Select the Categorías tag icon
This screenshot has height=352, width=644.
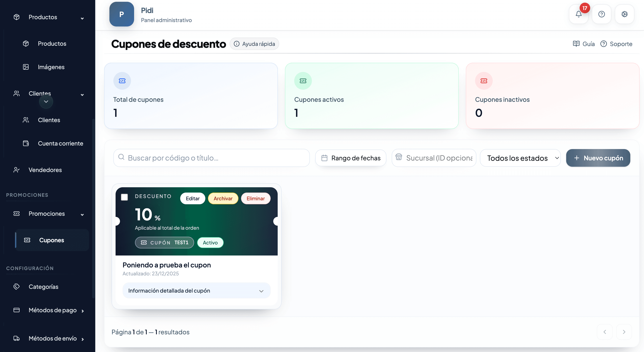pos(16,286)
